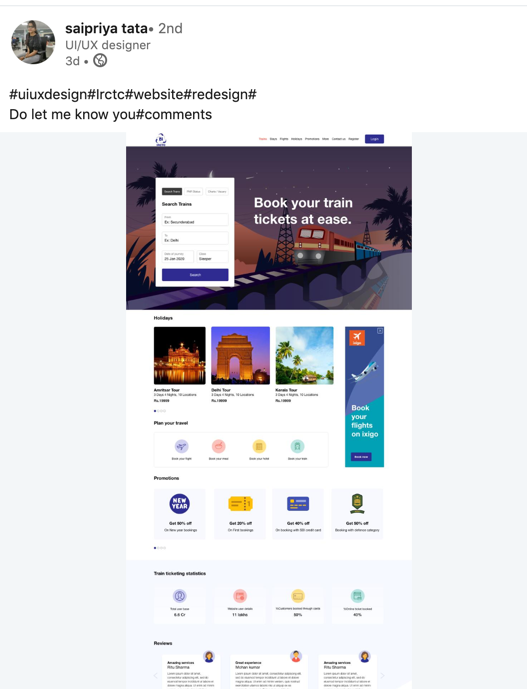The height and width of the screenshot is (689, 527).
Task: Select the Book your meal icon
Action: pyautogui.click(x=219, y=446)
